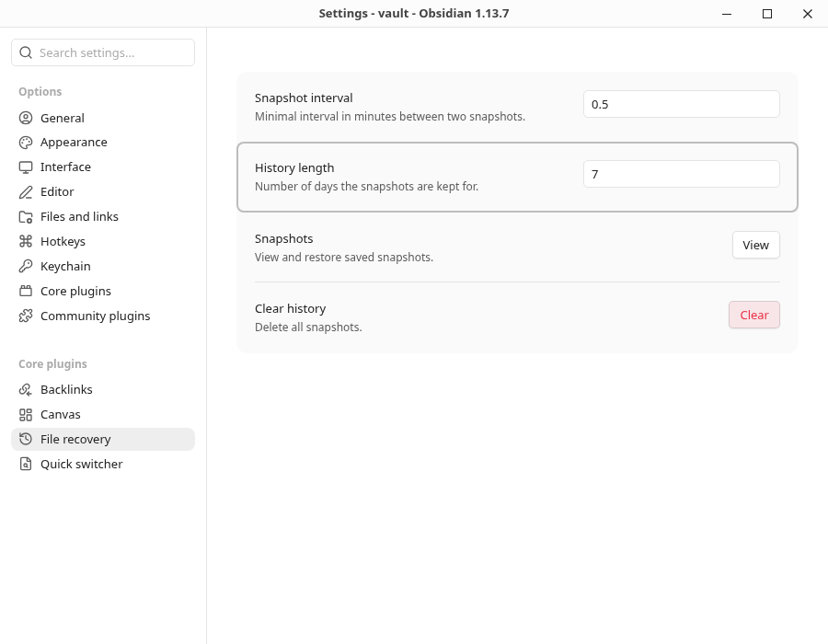Click the Backlinks link icon
The image size is (828, 644).
coord(26,389)
